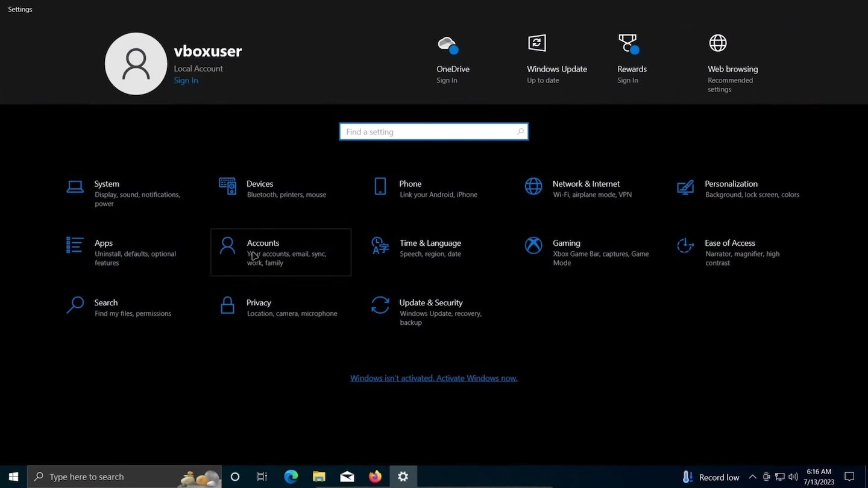Open the Action Center notifications icon
The image size is (868, 488).
[x=849, y=477]
